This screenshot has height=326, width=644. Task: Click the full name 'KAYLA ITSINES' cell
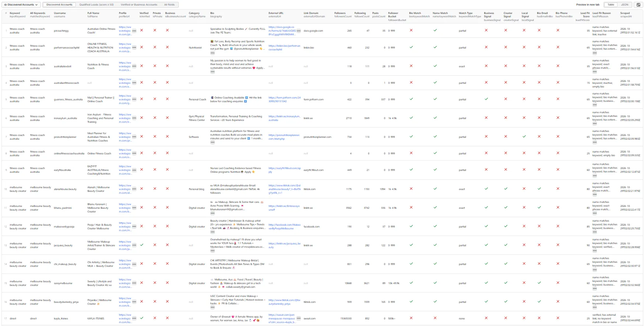pyautogui.click(x=96, y=319)
